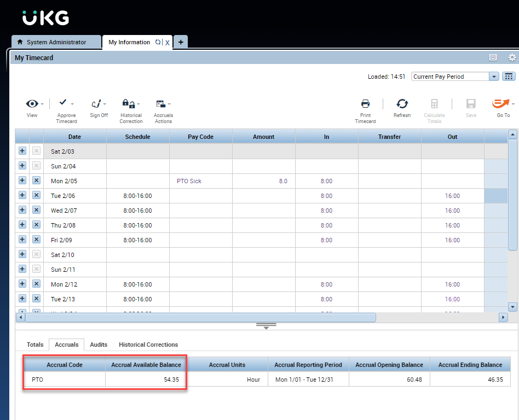Click the calendar date range icon

pos(509,77)
